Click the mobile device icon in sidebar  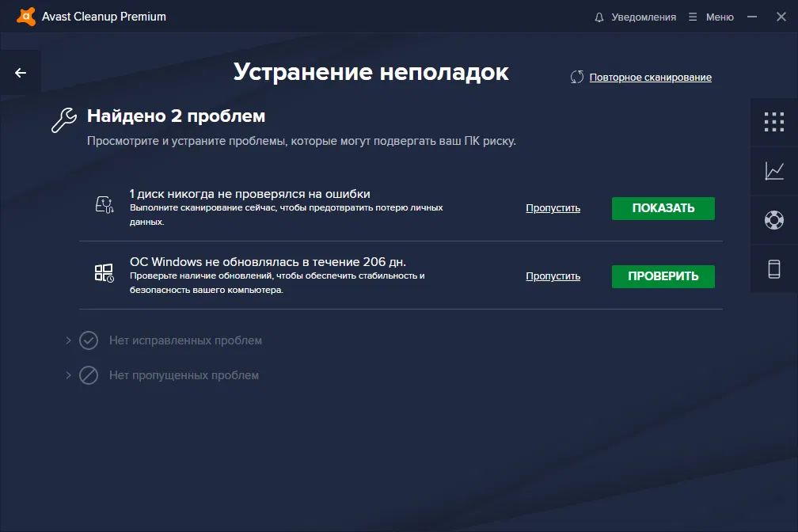click(x=774, y=268)
